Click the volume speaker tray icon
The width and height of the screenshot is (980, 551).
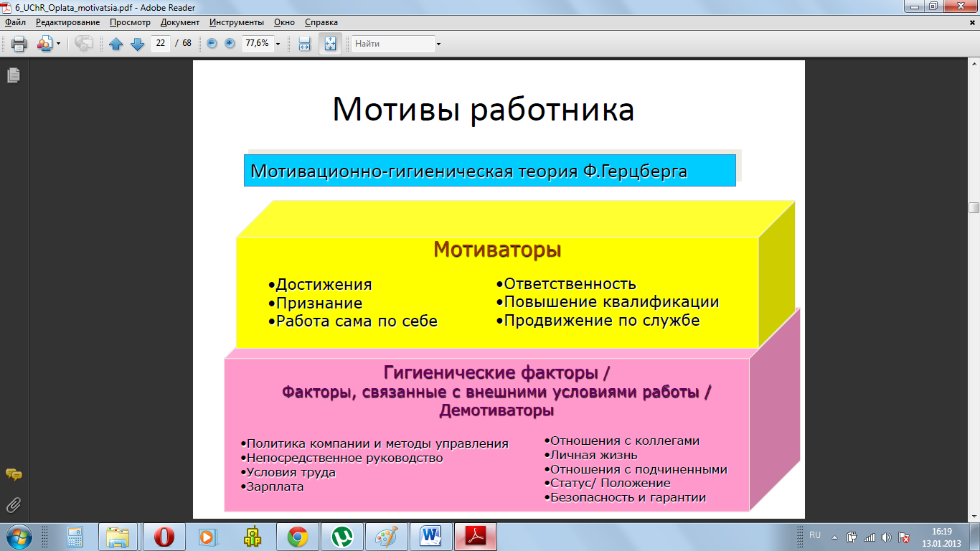pyautogui.click(x=887, y=537)
